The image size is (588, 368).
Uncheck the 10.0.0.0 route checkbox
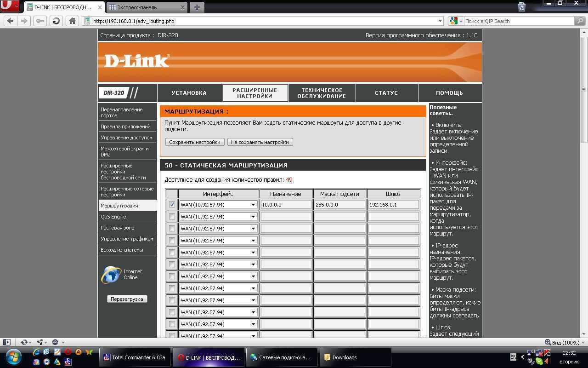pos(172,205)
